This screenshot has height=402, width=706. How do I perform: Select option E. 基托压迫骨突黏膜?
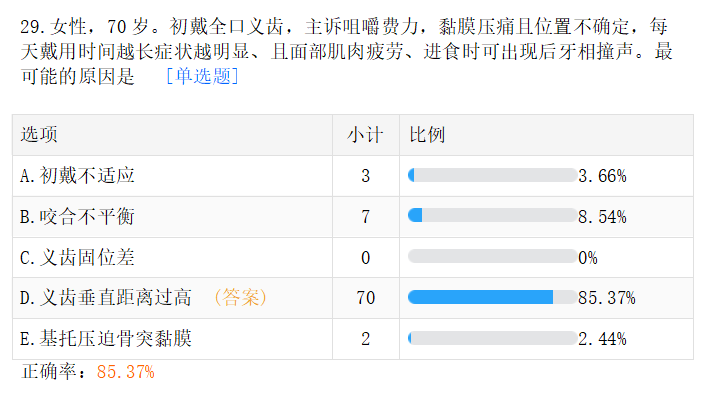(106, 338)
